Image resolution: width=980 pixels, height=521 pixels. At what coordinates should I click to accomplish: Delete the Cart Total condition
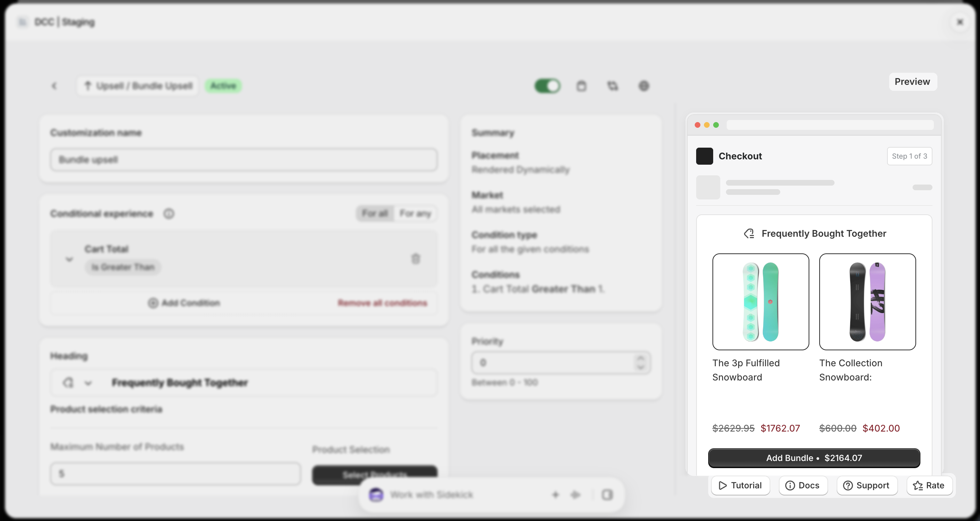415,259
